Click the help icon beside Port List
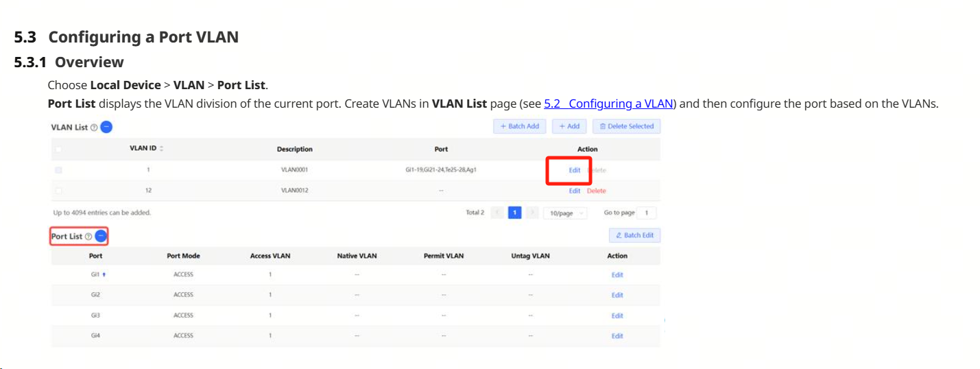Screen dimensions: 980x369 tap(88, 237)
